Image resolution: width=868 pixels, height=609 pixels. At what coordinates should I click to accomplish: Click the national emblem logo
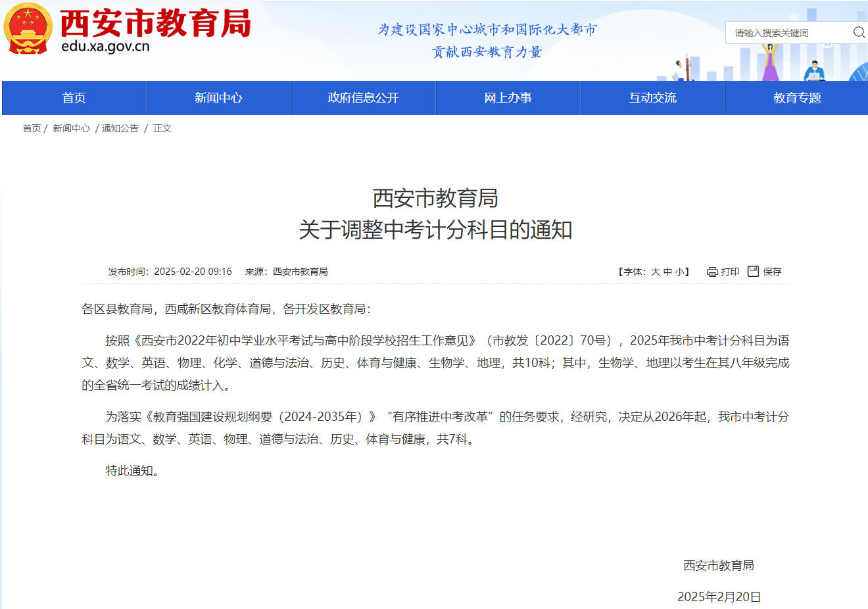(x=28, y=28)
